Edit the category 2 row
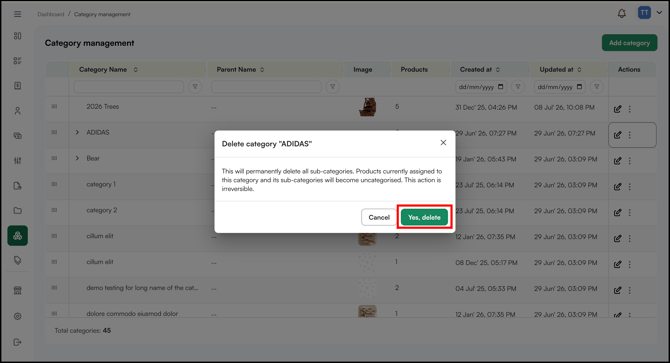670x363 pixels. pos(617,212)
